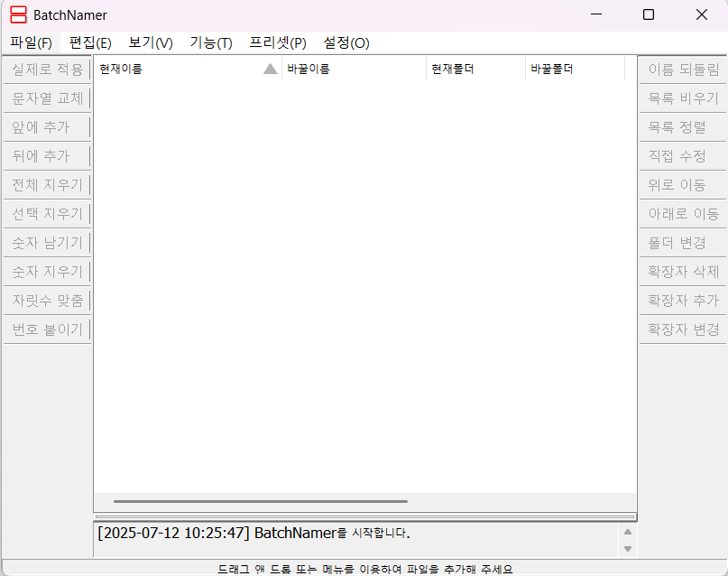
Task: Click the file list horizontal scrollbar thumb
Action: pyautogui.click(x=261, y=501)
